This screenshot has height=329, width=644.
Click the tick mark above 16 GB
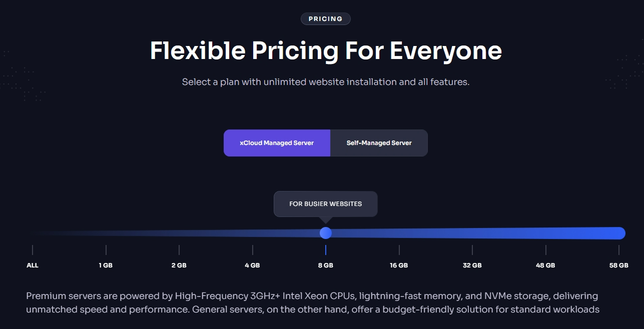399,250
